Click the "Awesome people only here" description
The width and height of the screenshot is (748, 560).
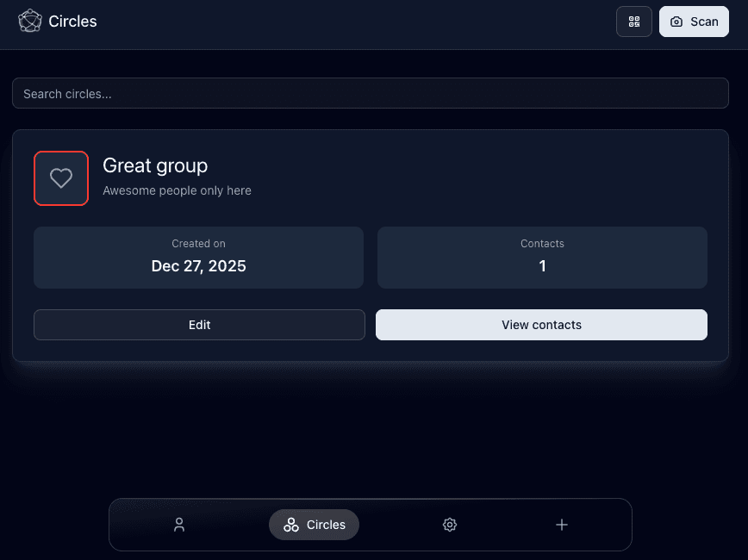[177, 190]
